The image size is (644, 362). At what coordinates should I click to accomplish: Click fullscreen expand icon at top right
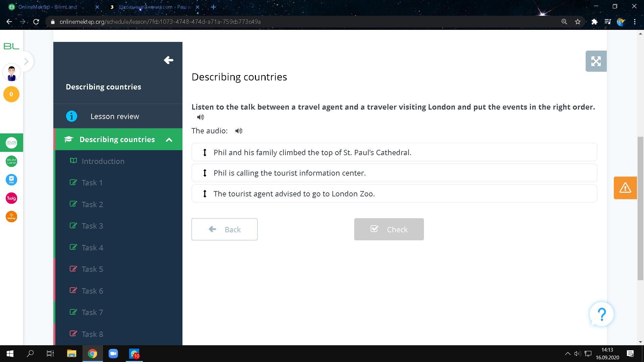[596, 61]
